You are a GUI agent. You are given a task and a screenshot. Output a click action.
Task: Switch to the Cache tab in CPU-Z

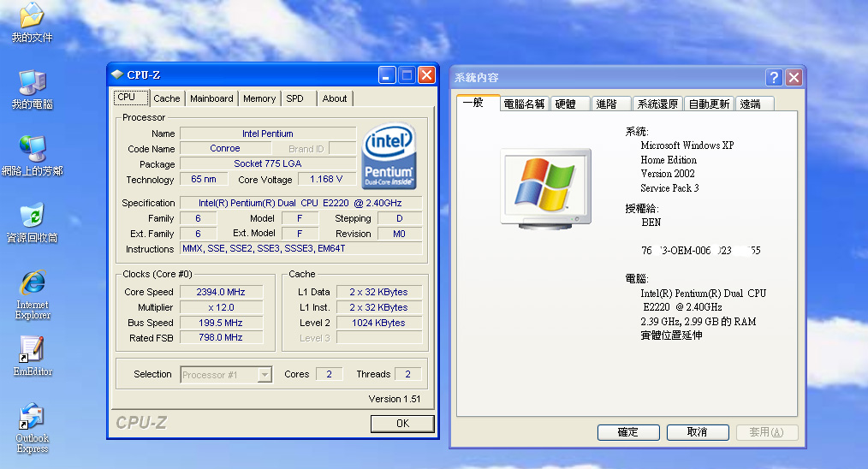[x=167, y=98]
